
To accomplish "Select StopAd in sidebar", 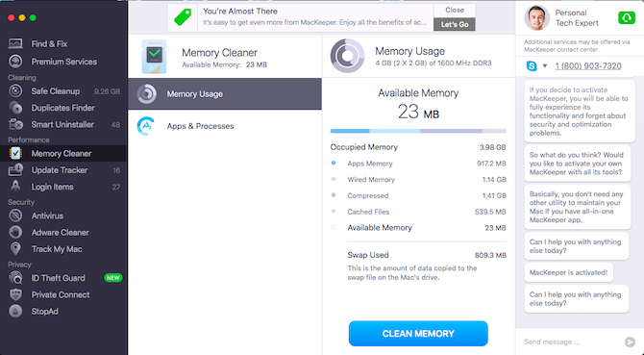I will point(63,311).
